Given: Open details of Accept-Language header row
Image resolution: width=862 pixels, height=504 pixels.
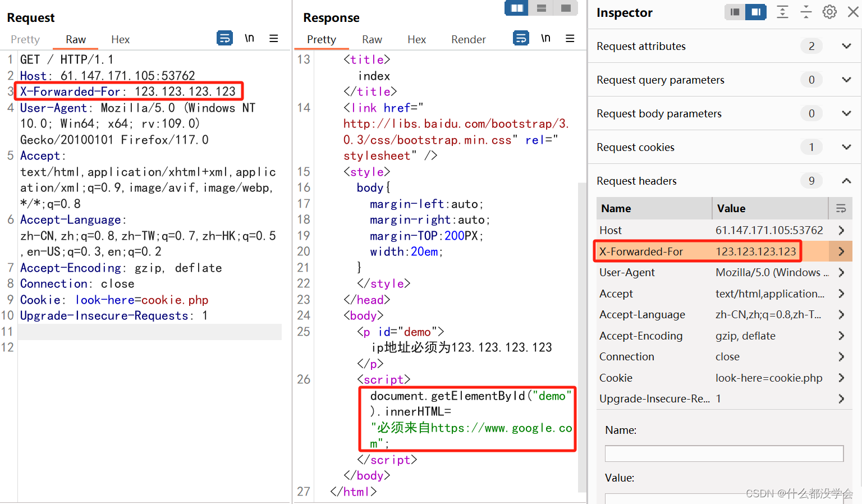Looking at the screenshot, I should point(841,314).
